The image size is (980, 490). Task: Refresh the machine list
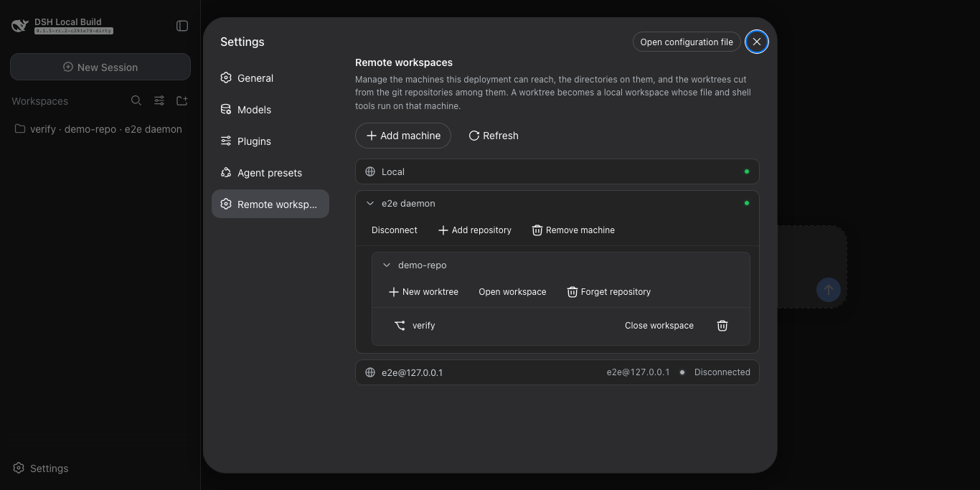494,136
